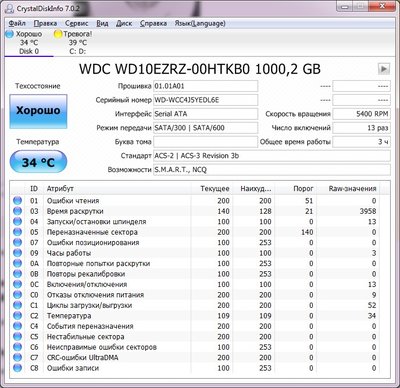This screenshot has width=400, height=388.
Task: Select the Disk 0 Хорошо disk tab
Action: tap(29, 43)
